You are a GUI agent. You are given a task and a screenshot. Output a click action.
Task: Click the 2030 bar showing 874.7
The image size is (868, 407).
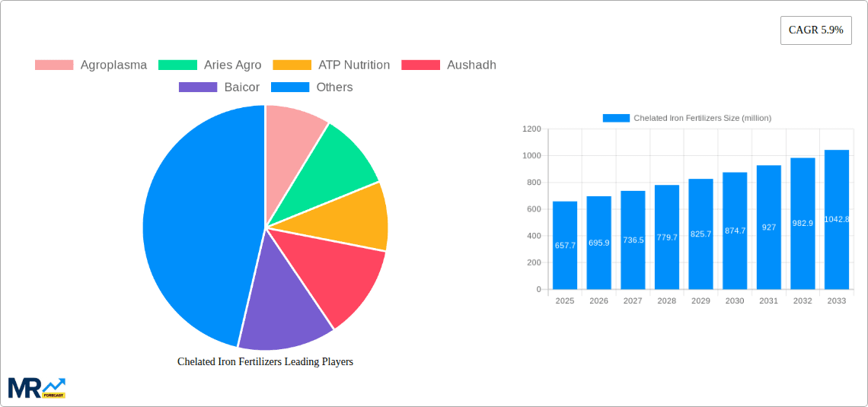point(736,231)
